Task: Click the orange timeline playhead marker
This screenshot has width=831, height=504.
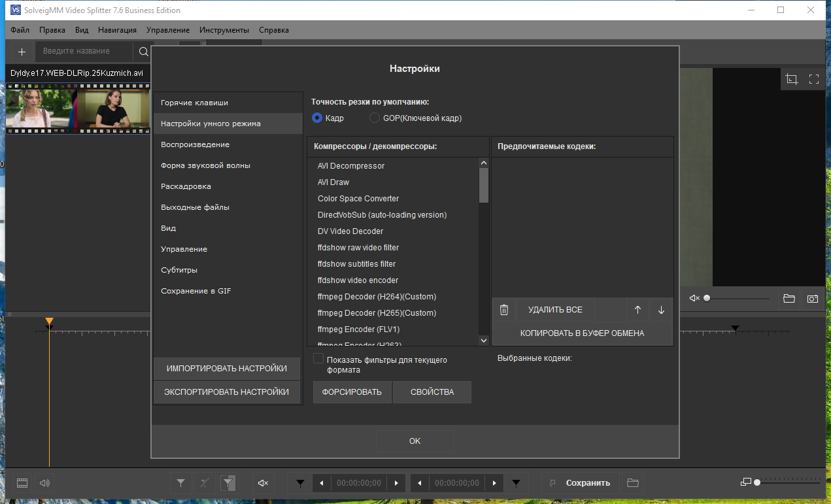Action: 49,322
